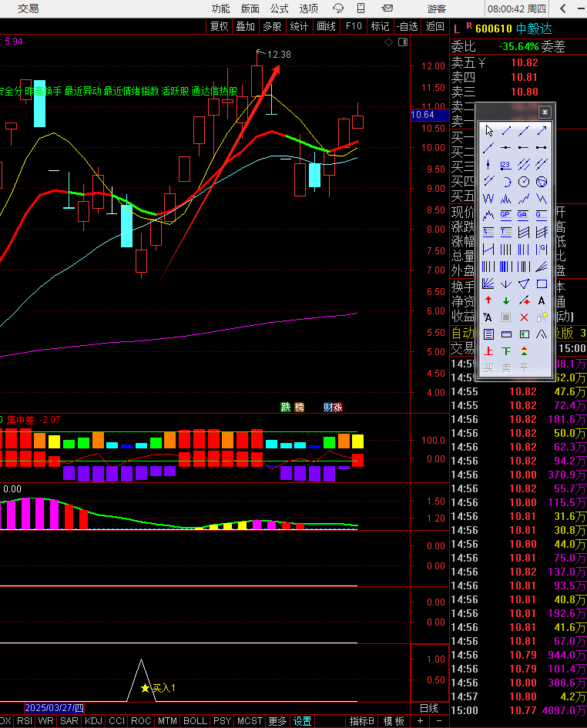Select the arrow pointer tool in drawing palette
This screenshot has height=728, width=587.
pyautogui.click(x=488, y=130)
